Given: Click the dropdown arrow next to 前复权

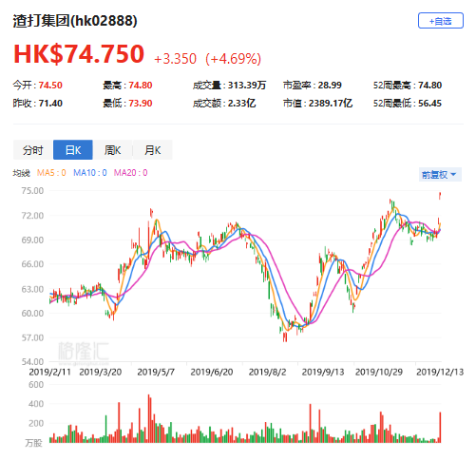Looking at the screenshot, I should coord(453,175).
